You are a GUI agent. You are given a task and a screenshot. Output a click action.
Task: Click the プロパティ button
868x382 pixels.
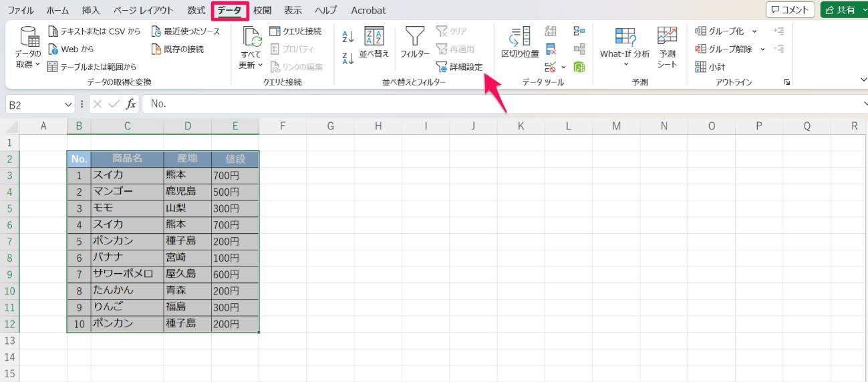click(x=292, y=49)
